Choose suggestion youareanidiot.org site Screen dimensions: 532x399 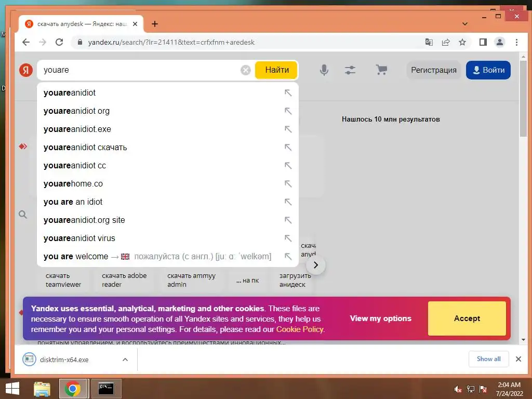point(168,220)
